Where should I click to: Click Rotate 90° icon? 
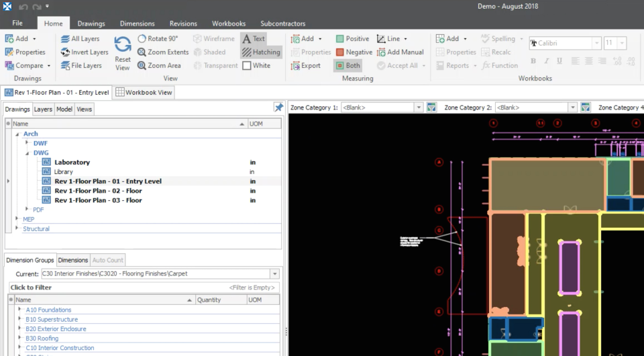[142, 39]
